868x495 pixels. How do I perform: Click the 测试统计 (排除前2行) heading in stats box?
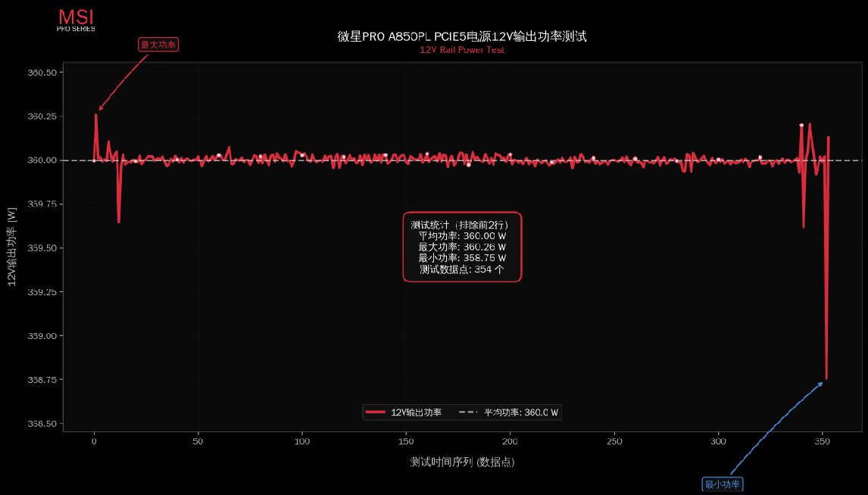[460, 225]
